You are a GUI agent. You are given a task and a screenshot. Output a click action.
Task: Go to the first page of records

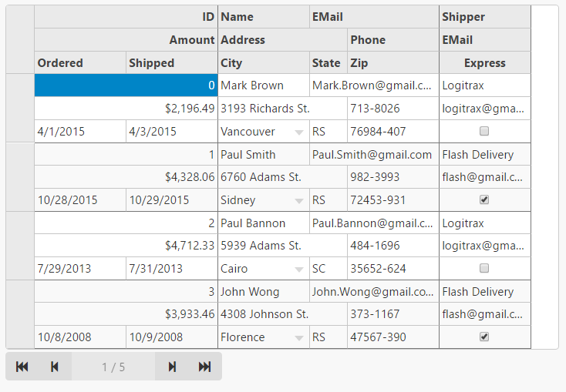click(22, 367)
